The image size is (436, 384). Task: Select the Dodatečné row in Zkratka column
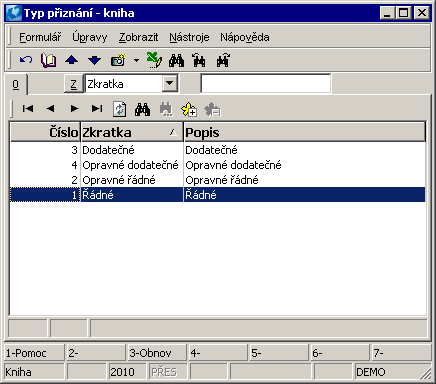(132, 150)
